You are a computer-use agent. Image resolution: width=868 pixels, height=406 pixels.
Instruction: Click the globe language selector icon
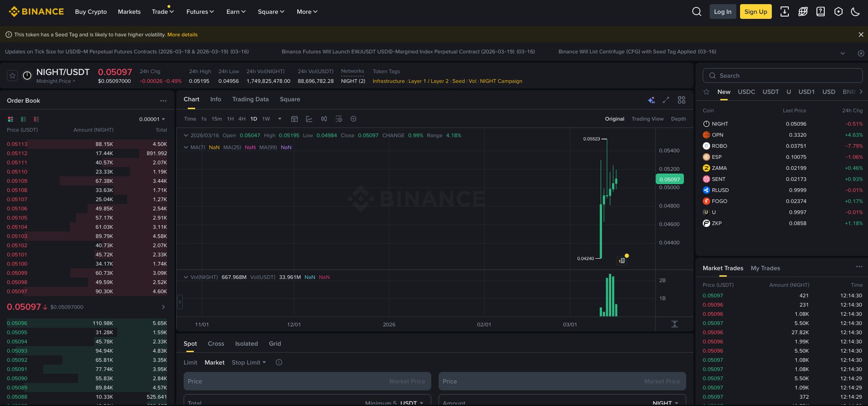[803, 12]
